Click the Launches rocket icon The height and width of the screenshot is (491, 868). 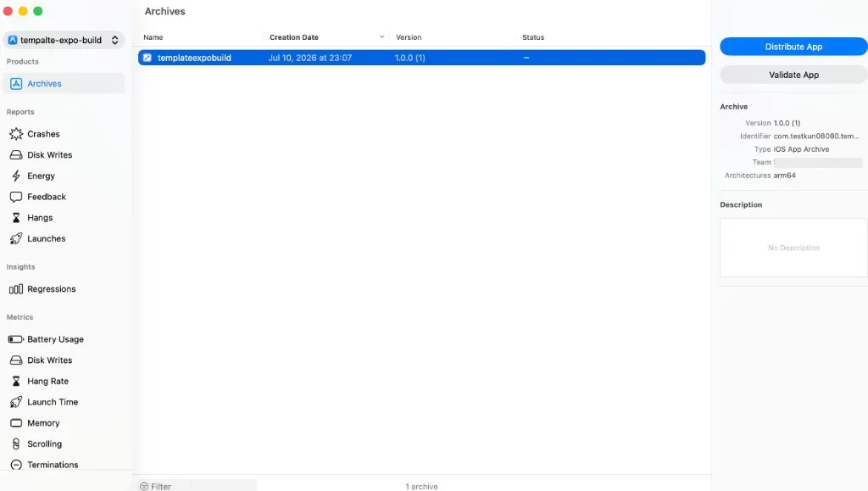pyautogui.click(x=16, y=238)
